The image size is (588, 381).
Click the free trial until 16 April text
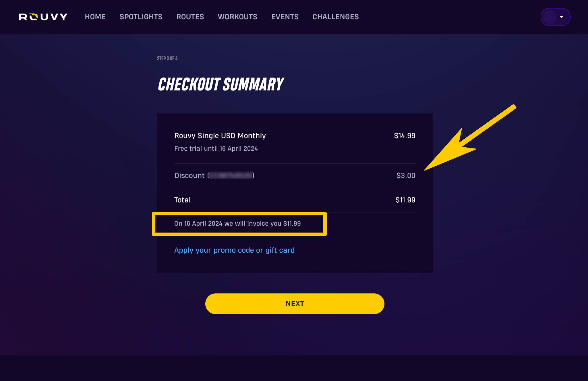click(x=216, y=149)
